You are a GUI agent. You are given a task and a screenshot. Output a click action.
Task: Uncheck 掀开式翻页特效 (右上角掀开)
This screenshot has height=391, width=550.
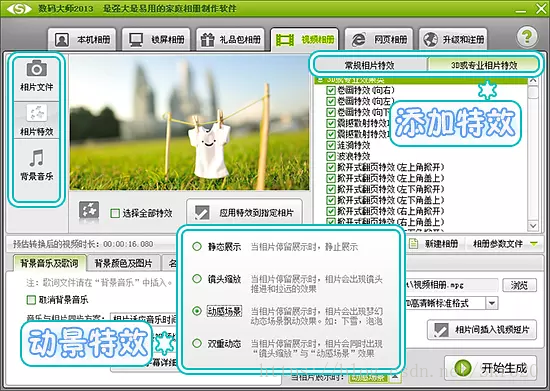click(x=331, y=211)
